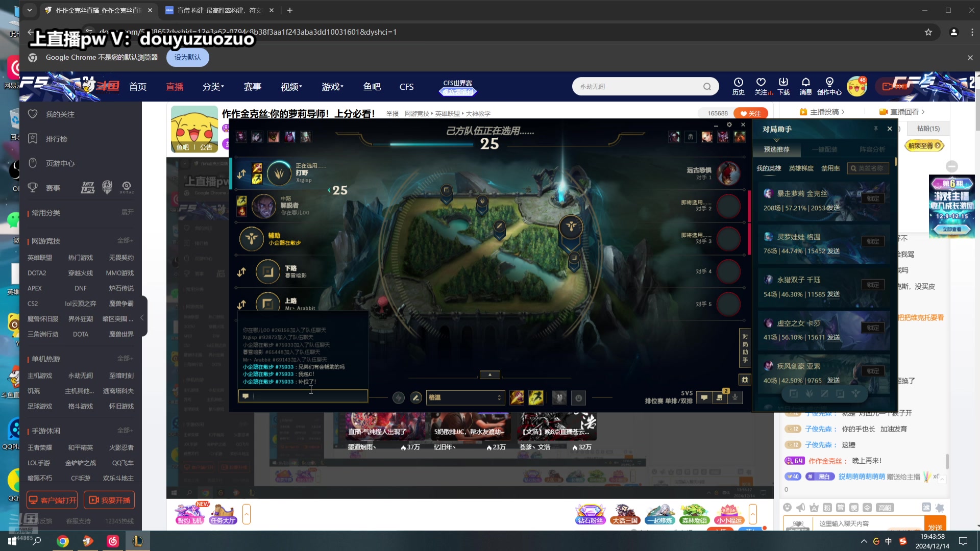Open the 游戏 dropdown in Douyu nav
The height and width of the screenshot is (551, 980).
(332, 87)
